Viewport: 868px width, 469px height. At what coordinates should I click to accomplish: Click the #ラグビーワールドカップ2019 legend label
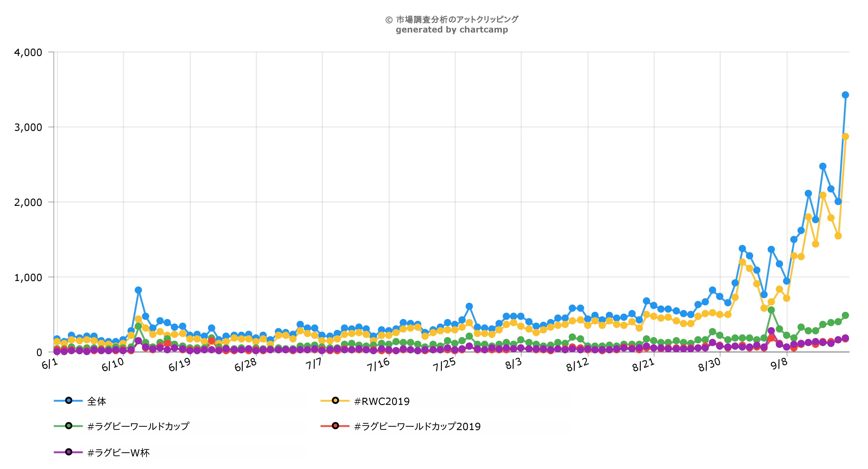pyautogui.click(x=417, y=426)
